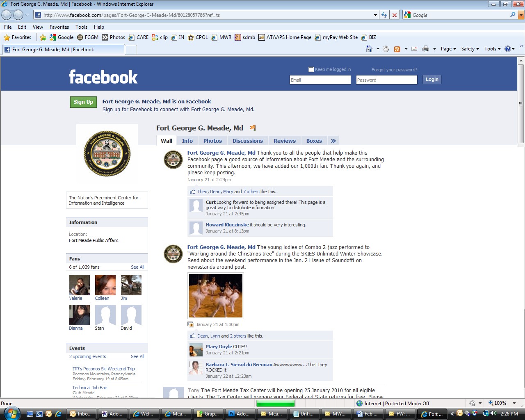
Task: Click See All link in Fans section
Action: [x=137, y=267]
